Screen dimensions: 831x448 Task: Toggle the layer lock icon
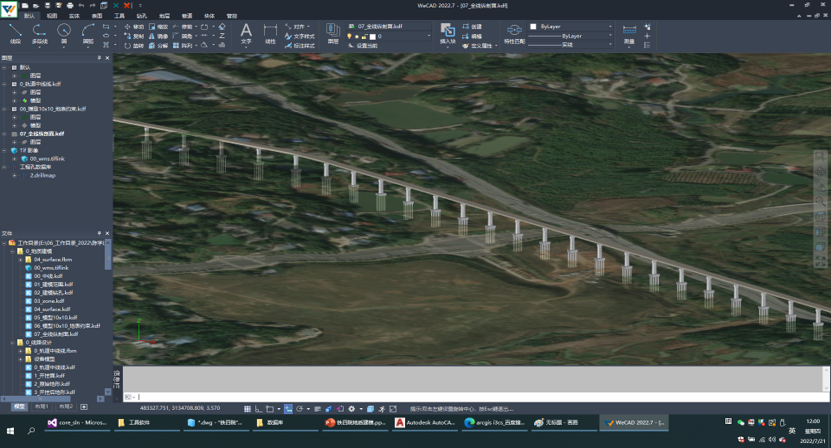[365, 37]
